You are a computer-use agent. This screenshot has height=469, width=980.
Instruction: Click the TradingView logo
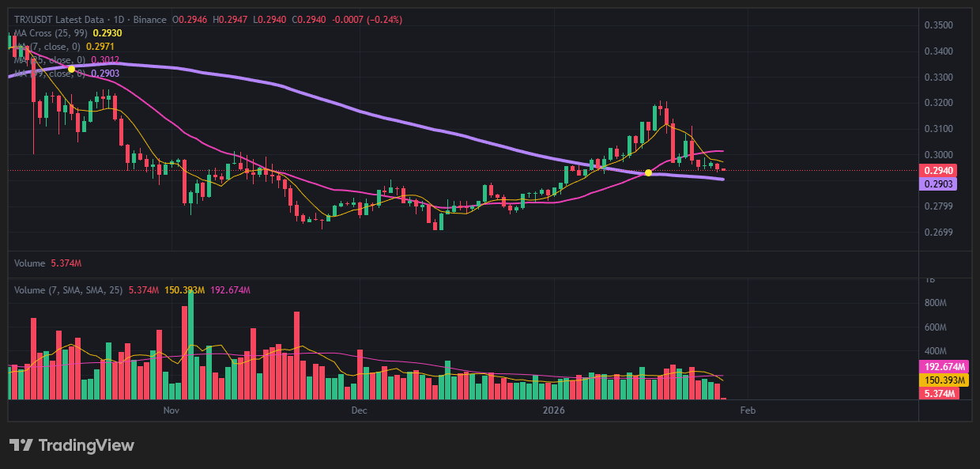point(72,445)
